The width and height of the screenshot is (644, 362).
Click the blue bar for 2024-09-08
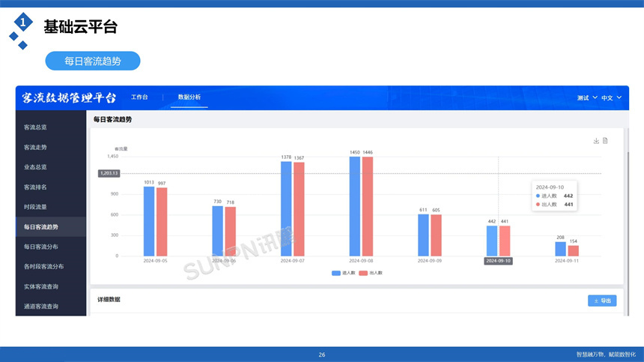[355, 206]
